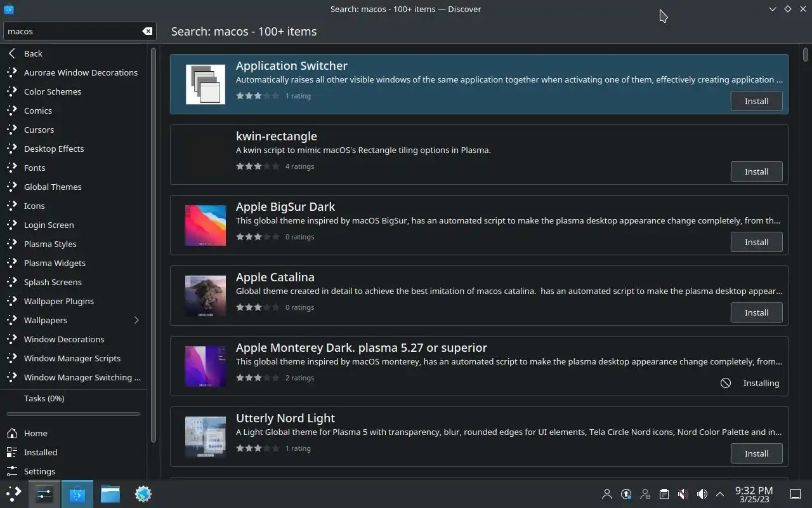This screenshot has width=812, height=508.
Task: Install Application Switcher
Action: pos(756,101)
